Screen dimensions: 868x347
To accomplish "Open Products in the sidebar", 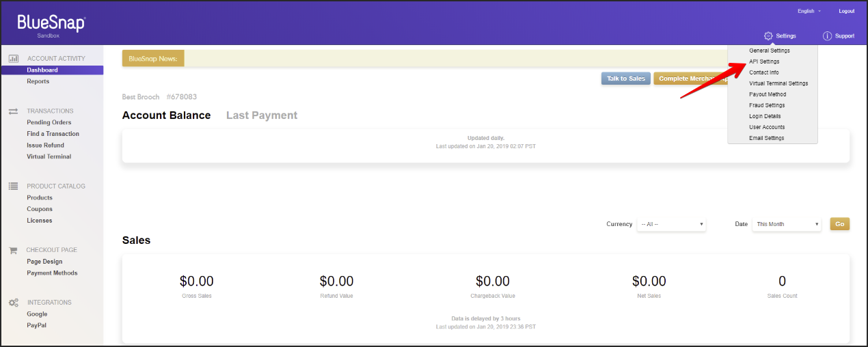I will coord(40,197).
